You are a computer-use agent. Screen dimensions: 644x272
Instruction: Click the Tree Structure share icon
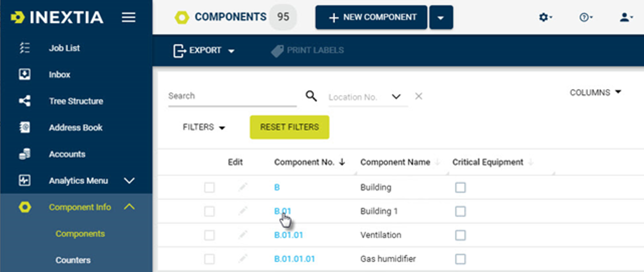24,101
